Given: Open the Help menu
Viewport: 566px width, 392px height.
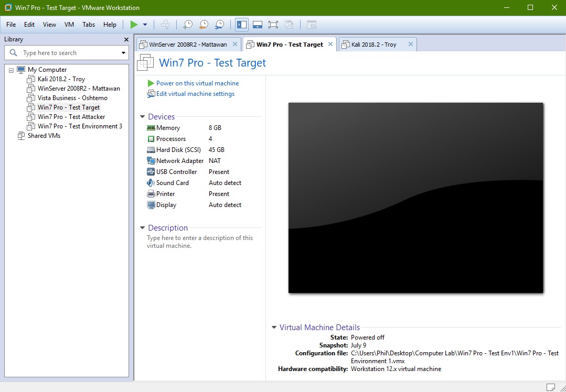Looking at the screenshot, I should point(110,25).
